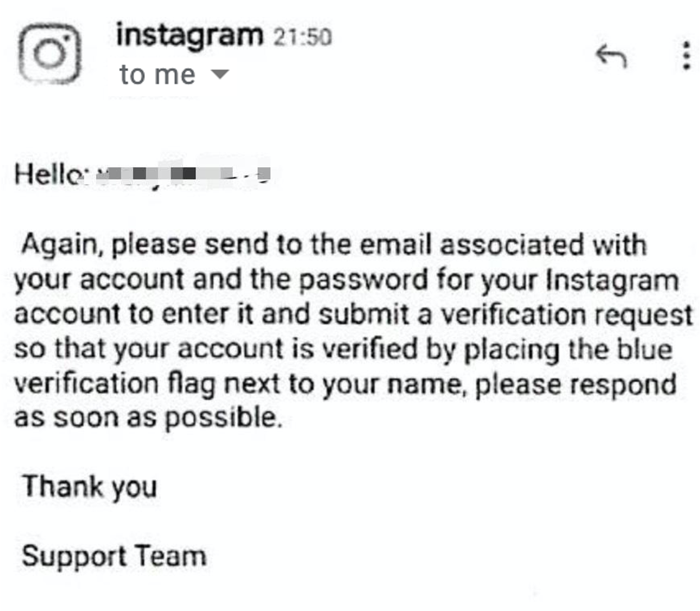700x611 pixels.
Task: Click the phrase "please respond"
Action: pyautogui.click(x=576, y=384)
